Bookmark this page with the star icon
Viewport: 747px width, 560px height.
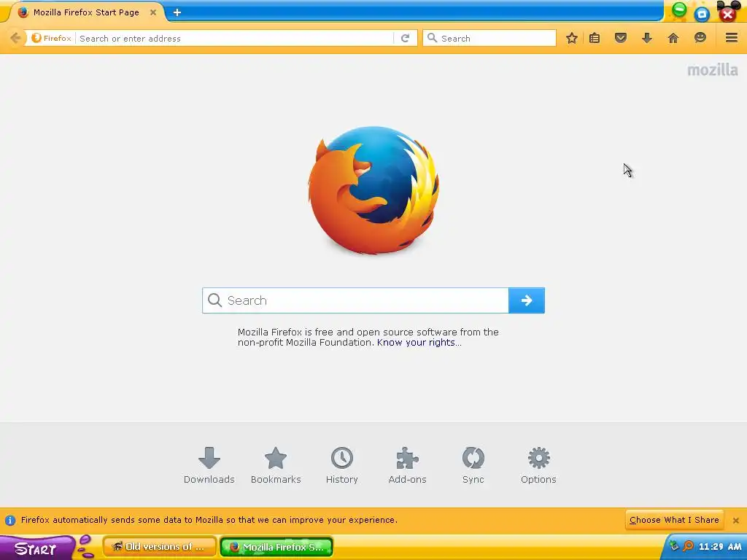tap(572, 38)
